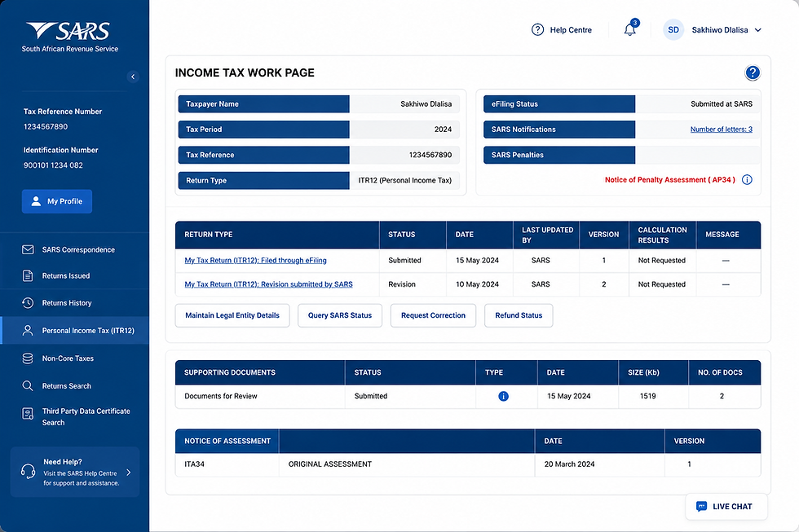Click the Live Chat speech bubble icon

702,507
